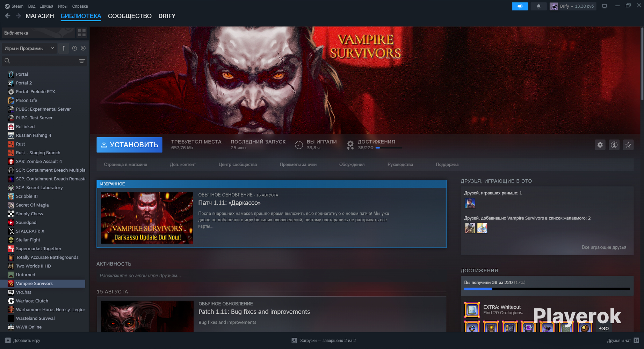The height and width of the screenshot is (349, 644).
Task: Open Предметы за очки link
Action: coord(298,164)
